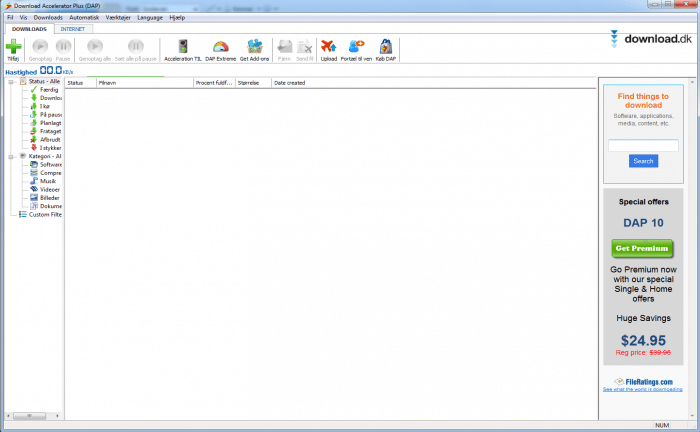This screenshot has width=700, height=432.
Task: Open the Downloads menu
Action: coord(48,18)
